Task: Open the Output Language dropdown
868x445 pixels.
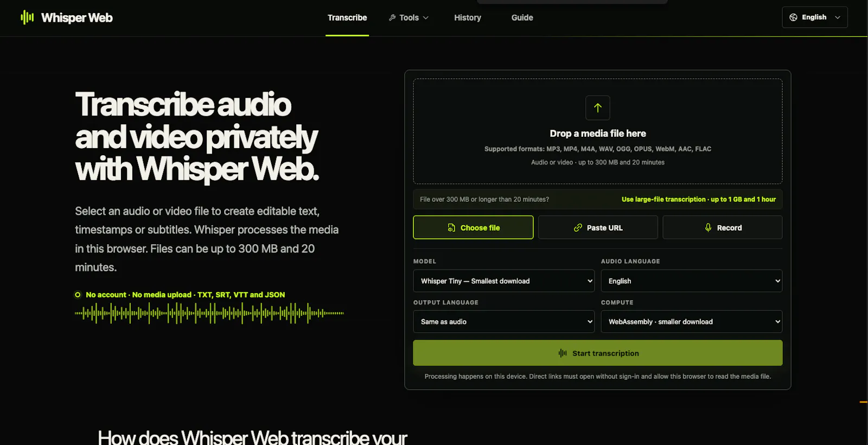Action: (504, 322)
